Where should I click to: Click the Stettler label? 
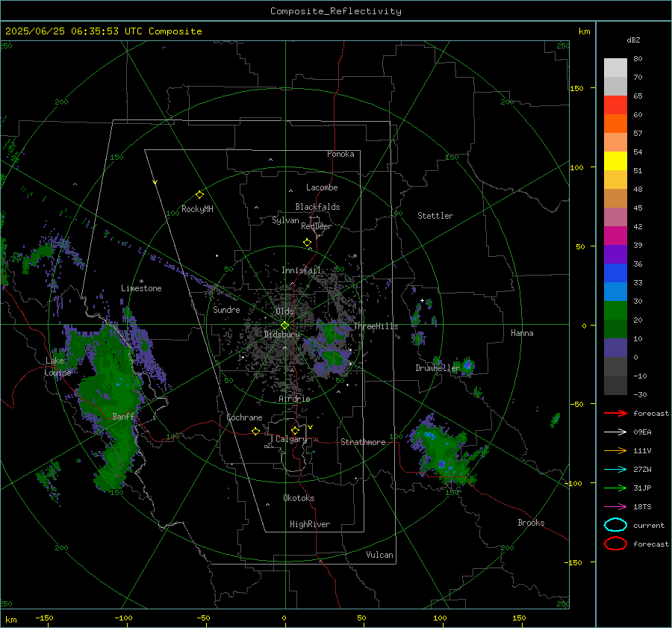435,216
